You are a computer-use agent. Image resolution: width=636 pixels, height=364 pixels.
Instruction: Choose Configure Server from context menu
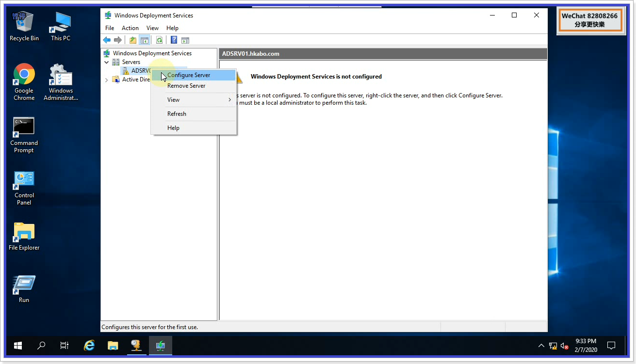coord(194,75)
